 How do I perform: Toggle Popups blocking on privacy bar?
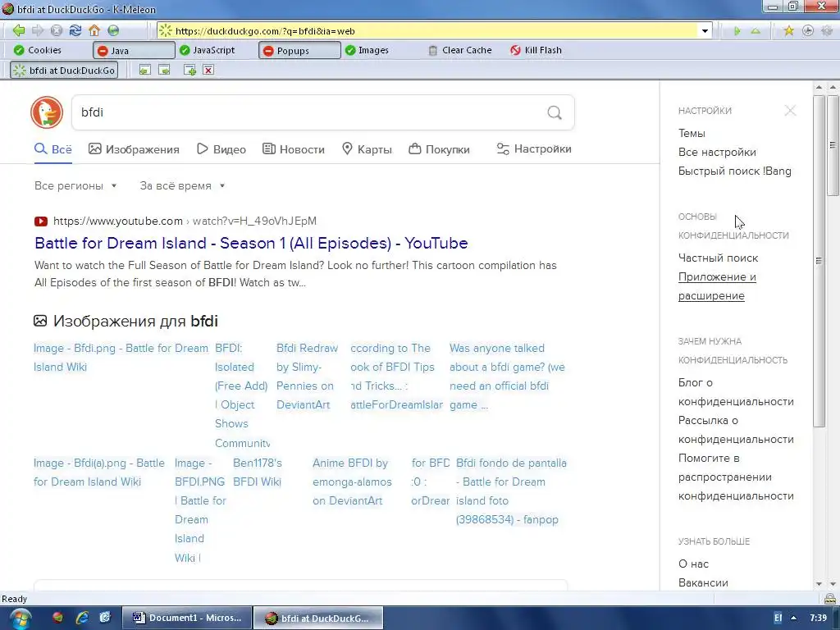coord(299,50)
